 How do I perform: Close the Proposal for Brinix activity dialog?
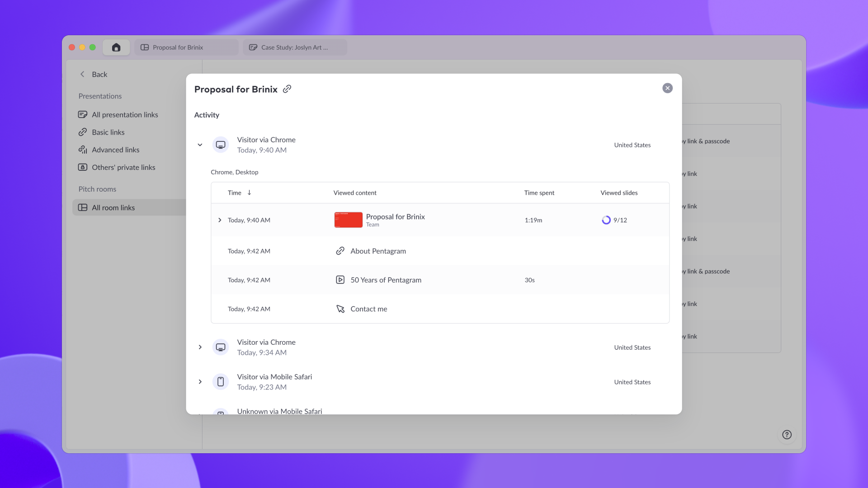667,88
